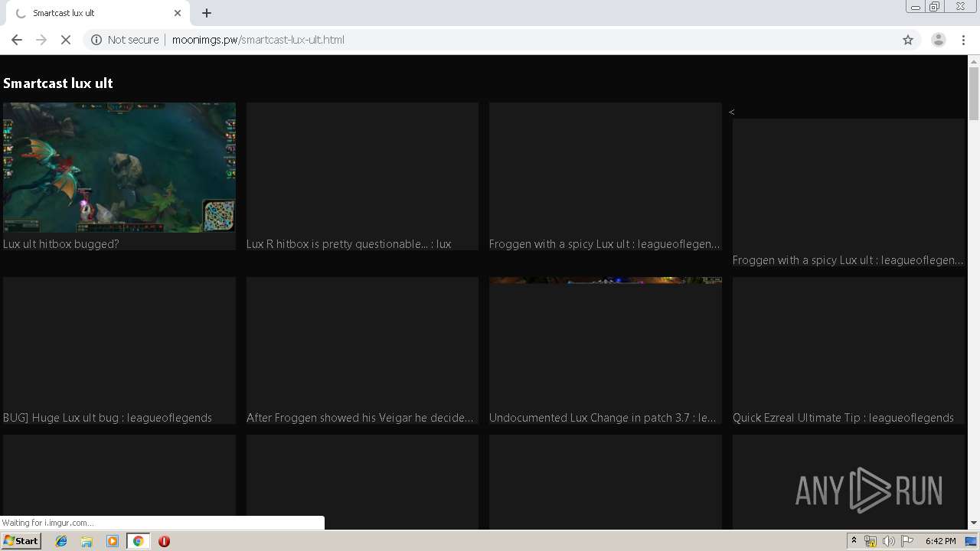The image size is (980, 551).
Task: Switch to Chrome in taskbar
Action: point(138,541)
